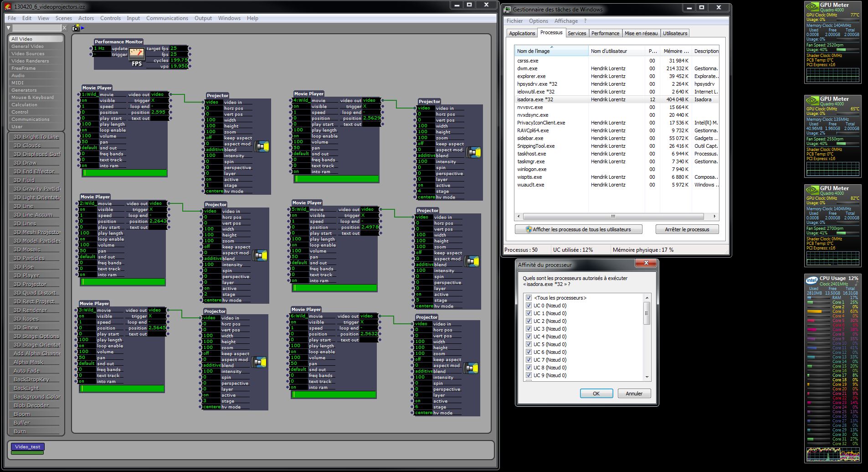This screenshot has height=472, width=868.
Task: Switch to the Mise en réseau tab
Action: [x=641, y=33]
